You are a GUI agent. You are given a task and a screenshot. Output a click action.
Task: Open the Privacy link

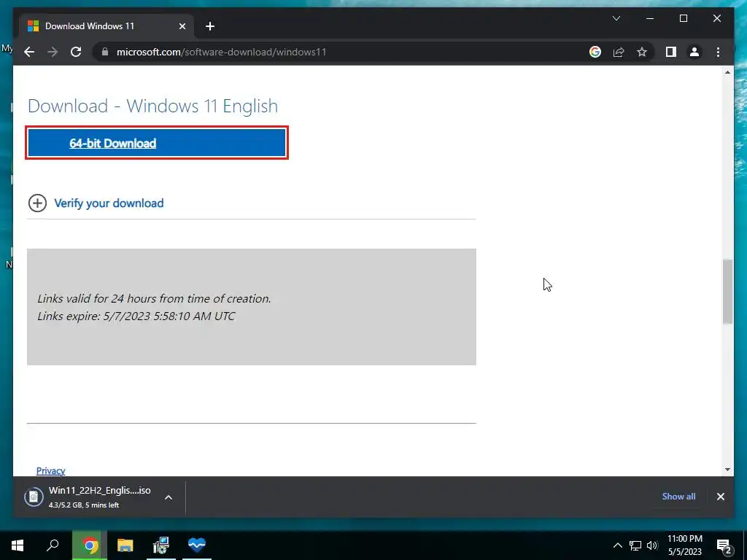point(50,470)
